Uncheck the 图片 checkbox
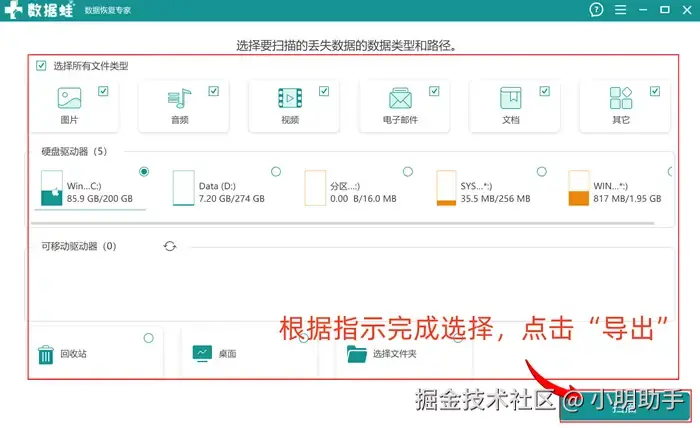This screenshot has height=428, width=700. click(103, 91)
